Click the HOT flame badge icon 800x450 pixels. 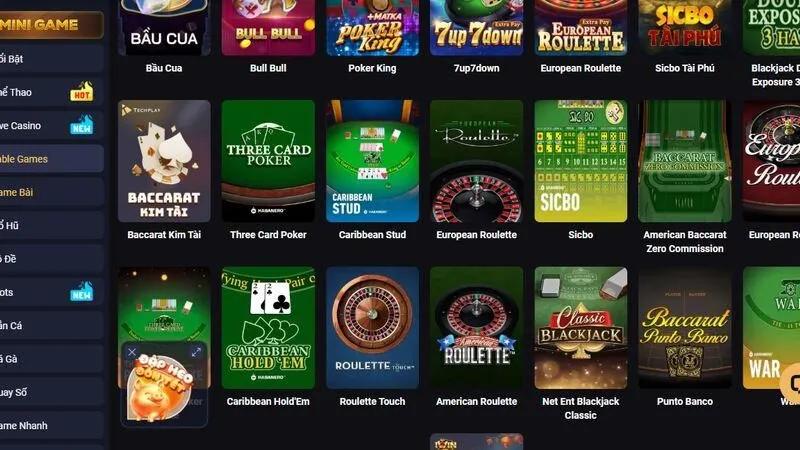[82, 92]
